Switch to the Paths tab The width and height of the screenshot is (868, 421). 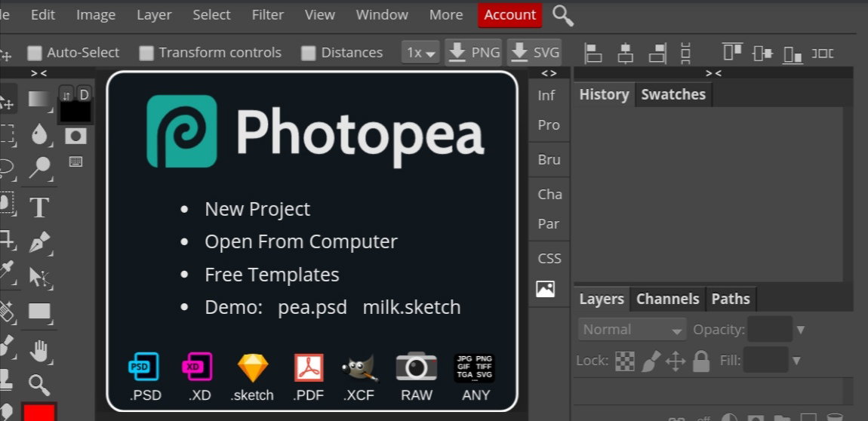coord(731,300)
